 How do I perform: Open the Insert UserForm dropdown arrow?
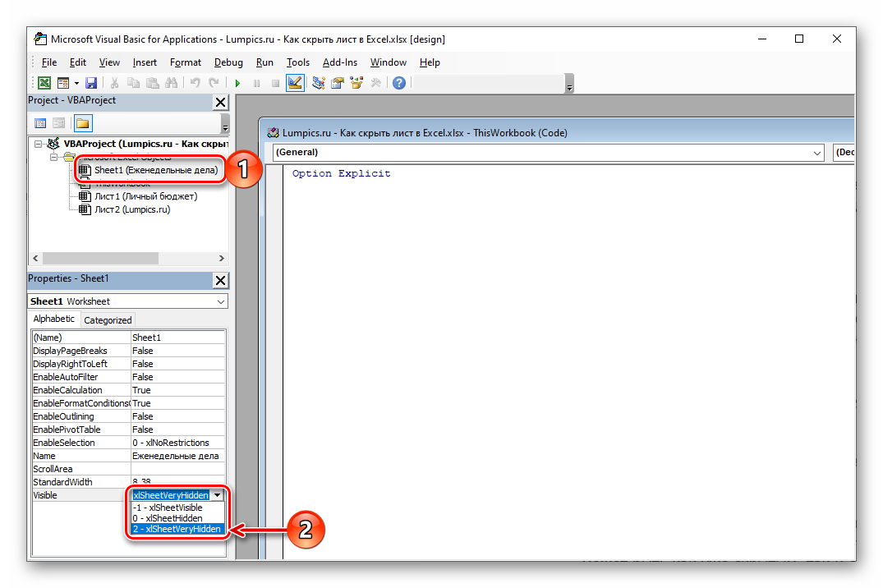click(76, 83)
